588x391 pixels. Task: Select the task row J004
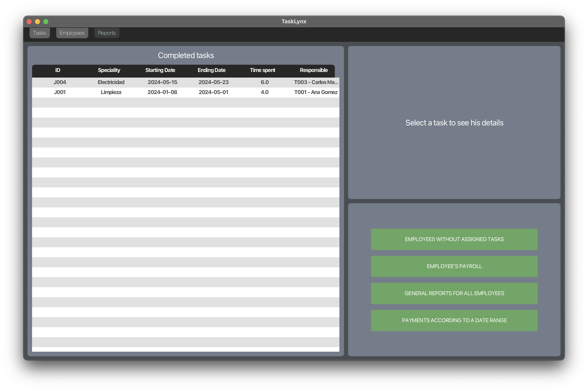pyautogui.click(x=186, y=82)
